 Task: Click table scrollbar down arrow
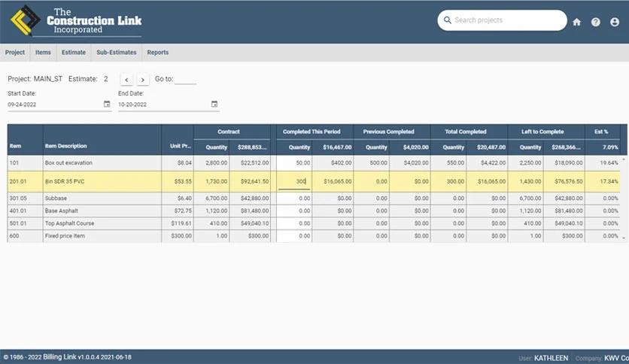pos(624,238)
